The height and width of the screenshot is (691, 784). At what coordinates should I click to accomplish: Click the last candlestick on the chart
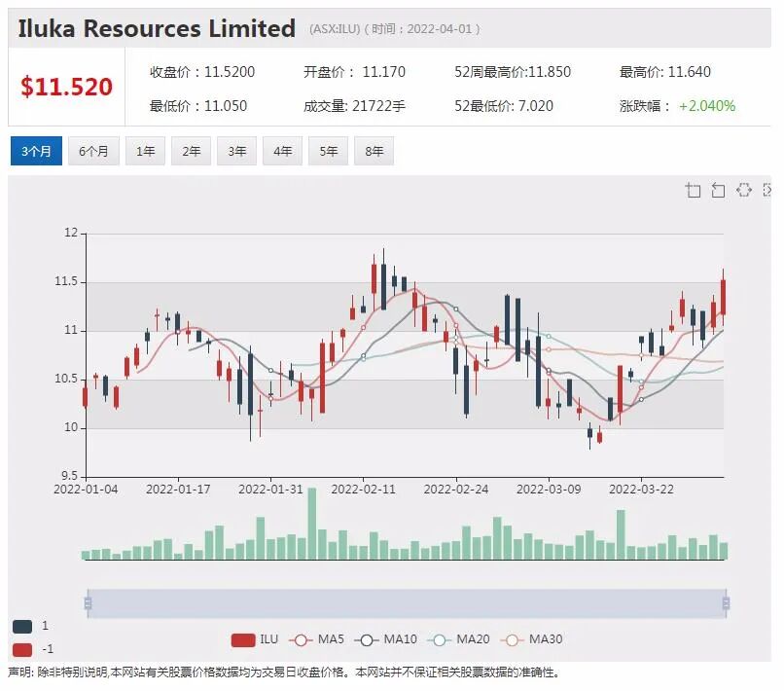(x=723, y=297)
